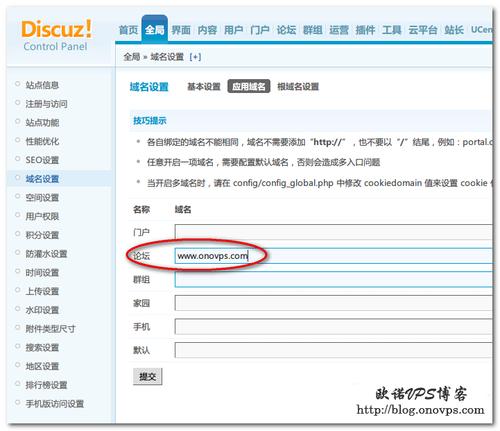Focus the 群组 domain input field
The width and height of the screenshot is (500, 431).
click(333, 279)
